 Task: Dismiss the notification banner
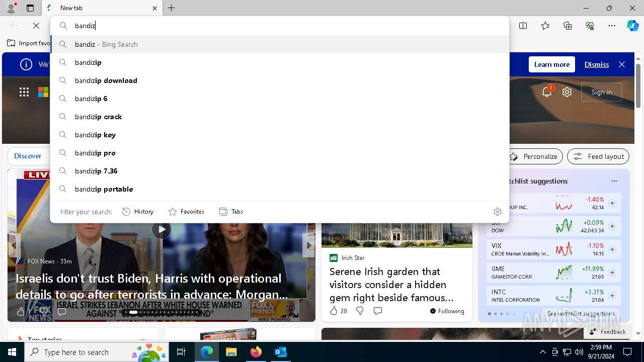pos(597,64)
